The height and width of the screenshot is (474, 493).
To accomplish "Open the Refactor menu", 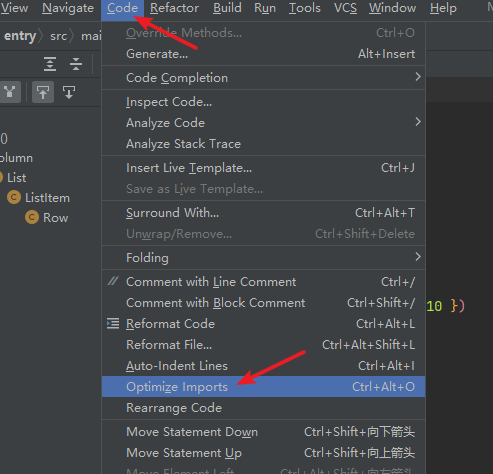I will [x=174, y=8].
